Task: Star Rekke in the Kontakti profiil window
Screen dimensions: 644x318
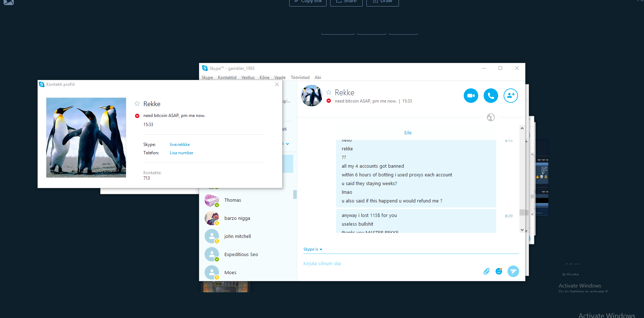Action: (x=137, y=104)
